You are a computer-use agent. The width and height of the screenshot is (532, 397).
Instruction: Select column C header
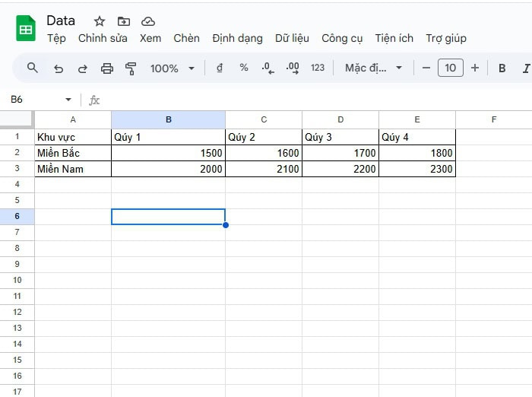[x=264, y=119]
